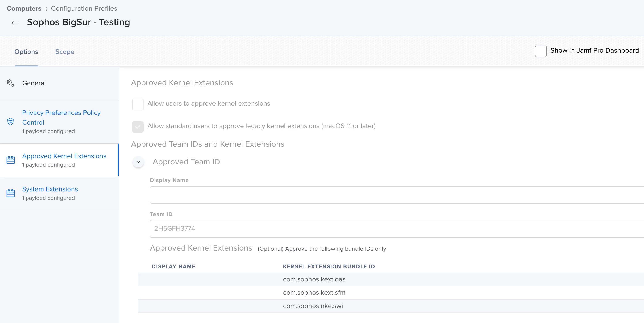
Task: Open Privacy Preferences Policy Control payload
Action: click(x=59, y=122)
